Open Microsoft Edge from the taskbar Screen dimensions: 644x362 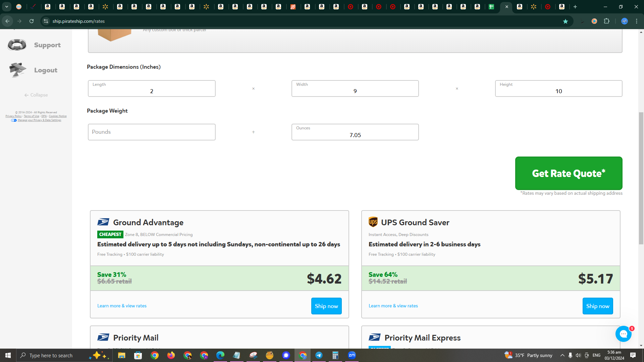point(220,355)
